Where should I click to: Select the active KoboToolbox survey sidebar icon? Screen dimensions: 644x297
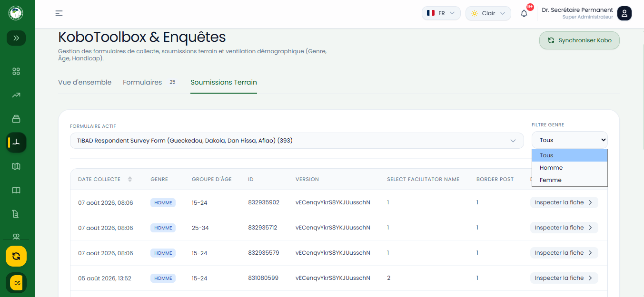[x=16, y=142]
